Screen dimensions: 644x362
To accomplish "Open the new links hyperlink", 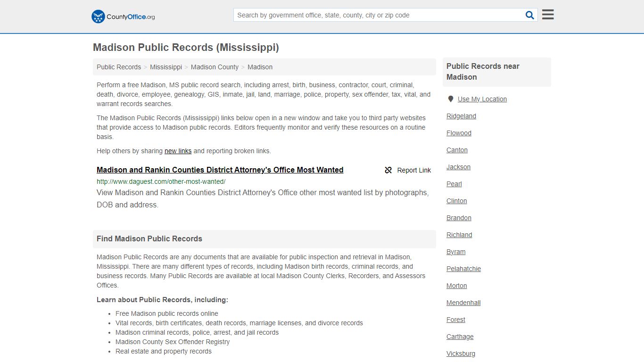I will pos(178,151).
